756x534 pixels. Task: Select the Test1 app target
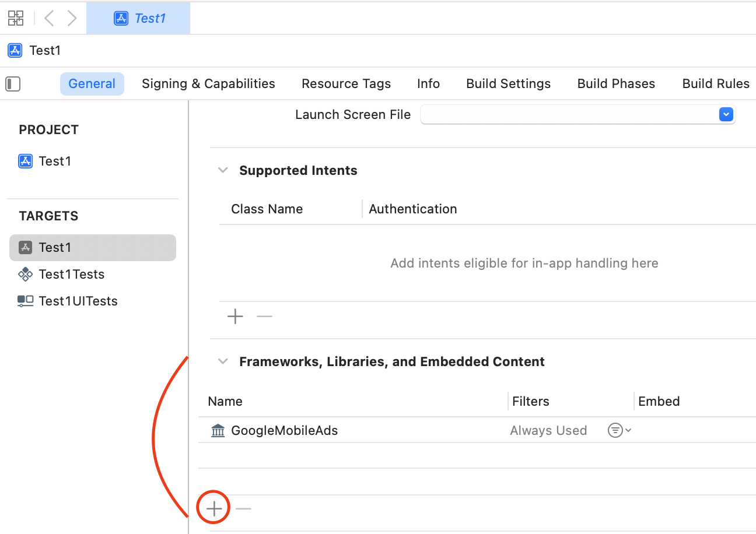pos(92,248)
